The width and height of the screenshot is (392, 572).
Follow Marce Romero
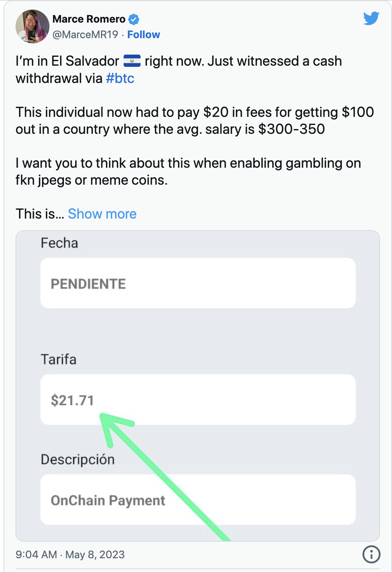point(143,35)
